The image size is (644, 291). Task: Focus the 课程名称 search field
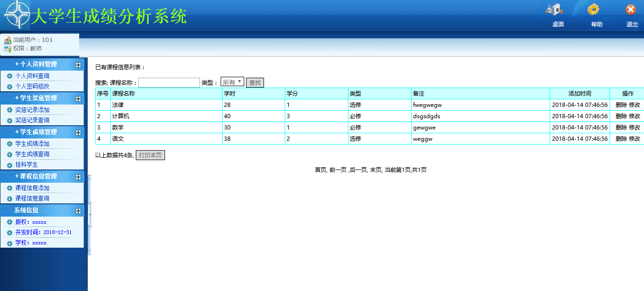169,82
